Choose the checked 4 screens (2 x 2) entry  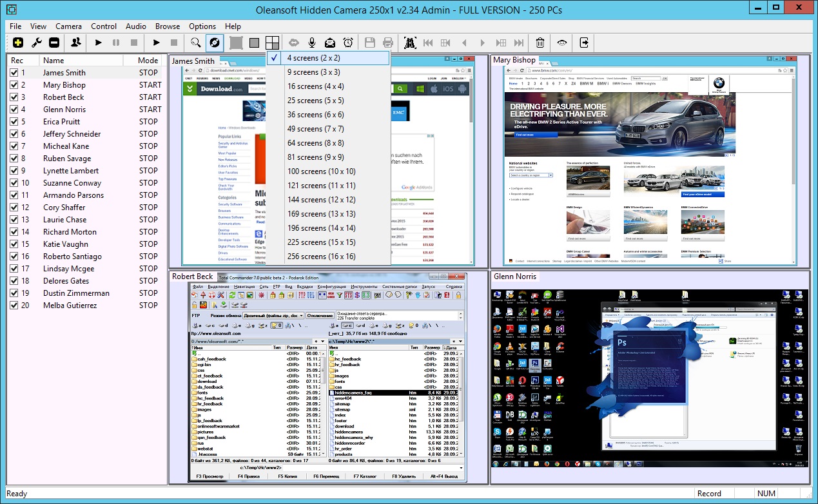(329, 58)
